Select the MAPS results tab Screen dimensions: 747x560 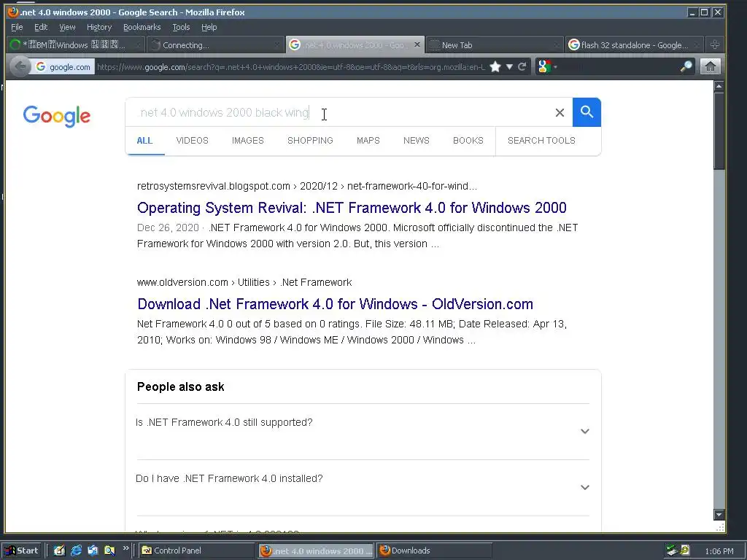[368, 141]
